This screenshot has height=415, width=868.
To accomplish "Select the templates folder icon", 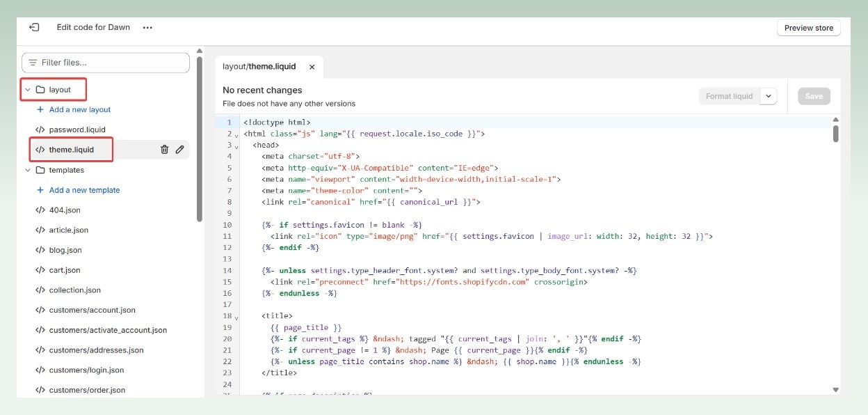I will click(40, 170).
